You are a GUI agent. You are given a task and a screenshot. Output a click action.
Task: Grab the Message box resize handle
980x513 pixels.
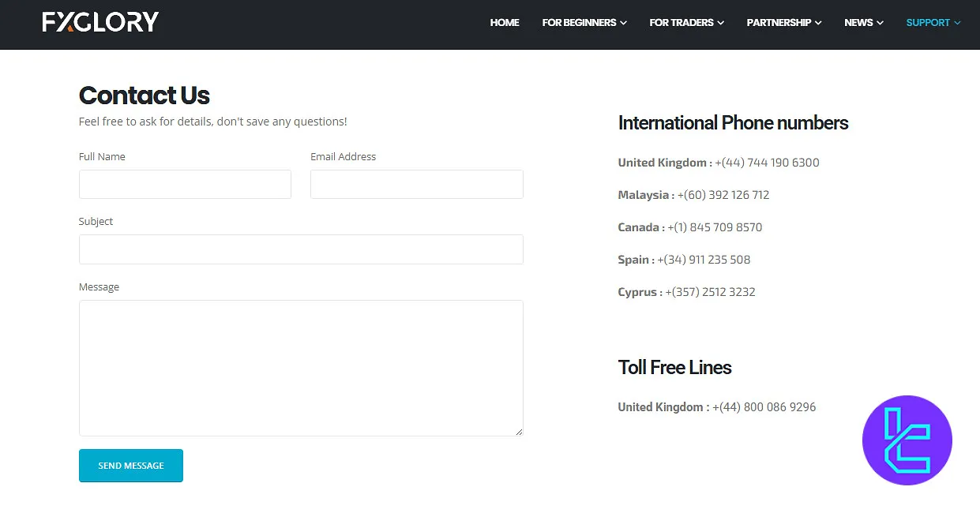pyautogui.click(x=519, y=432)
